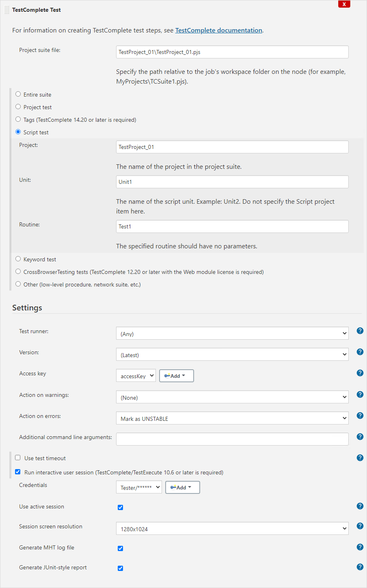Open help for Action on errors
Image resolution: width=367 pixels, height=588 pixels.
tap(360, 416)
